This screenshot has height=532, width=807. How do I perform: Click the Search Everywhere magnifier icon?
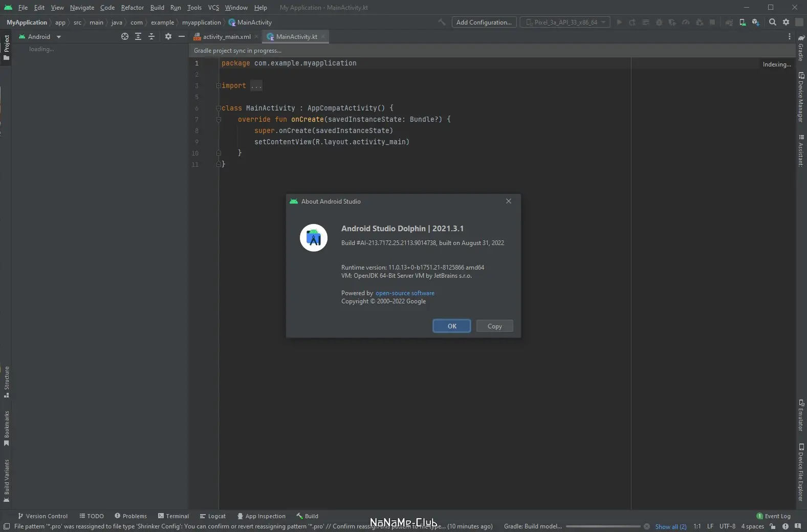(x=773, y=22)
